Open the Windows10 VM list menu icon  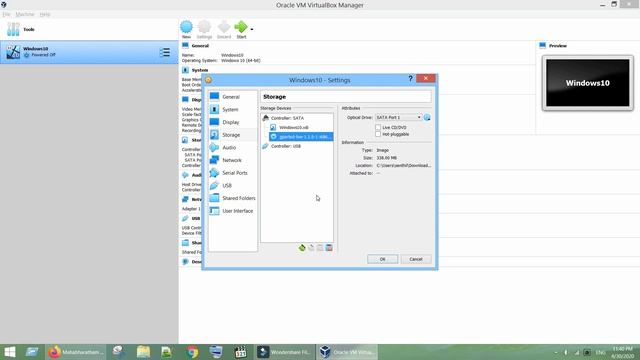165,52
